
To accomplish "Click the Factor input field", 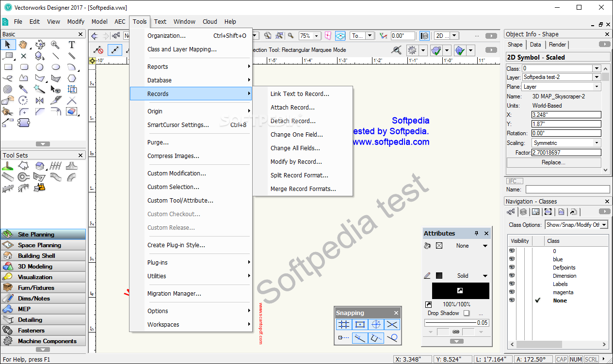I will [566, 152].
